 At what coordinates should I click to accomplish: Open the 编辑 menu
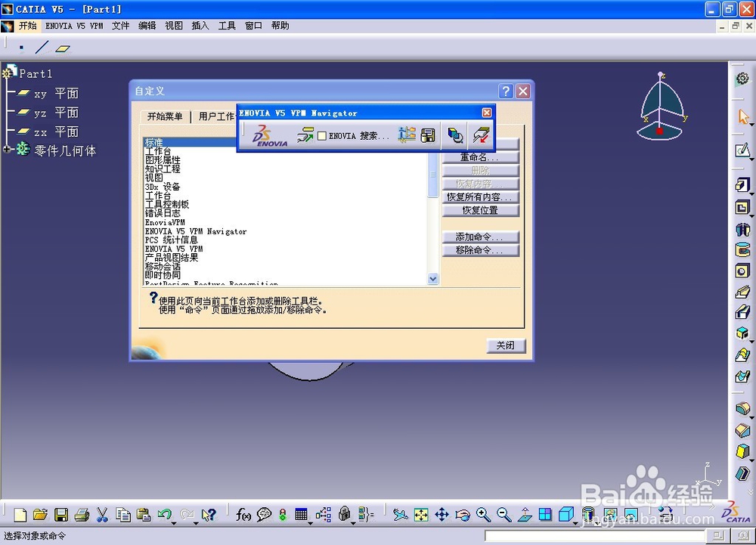[x=147, y=26]
